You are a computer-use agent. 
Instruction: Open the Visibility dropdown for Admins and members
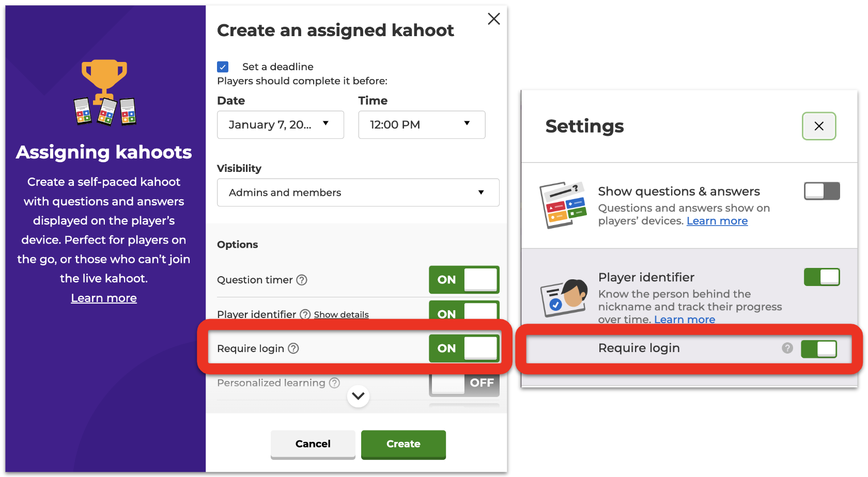[358, 192]
